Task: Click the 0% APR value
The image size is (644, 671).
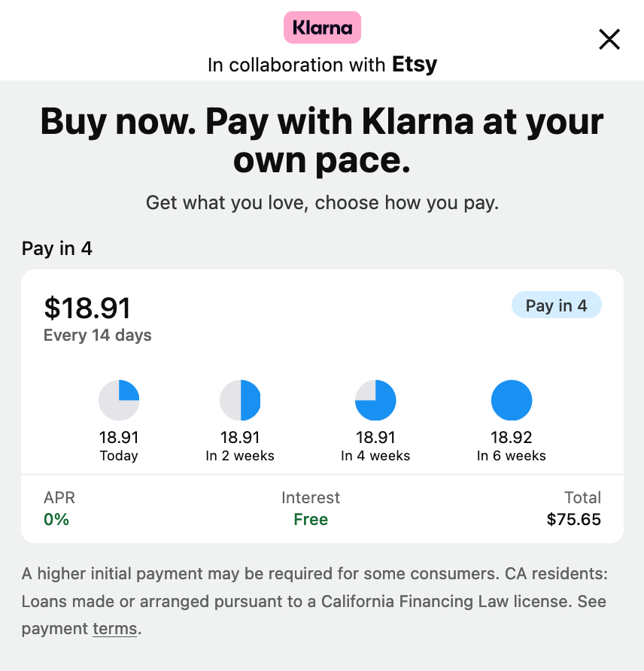Action: pyautogui.click(x=56, y=519)
